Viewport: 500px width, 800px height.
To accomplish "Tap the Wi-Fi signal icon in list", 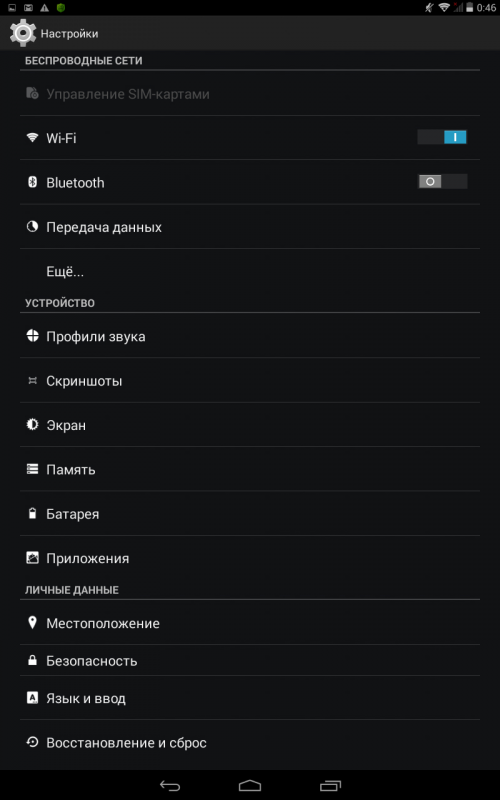I will (33, 138).
